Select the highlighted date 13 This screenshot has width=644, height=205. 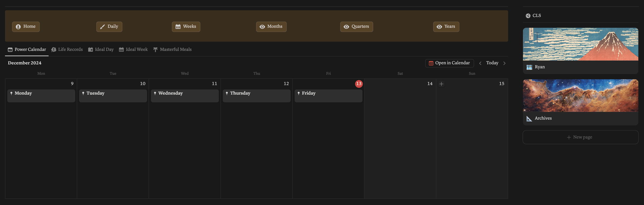359,84
